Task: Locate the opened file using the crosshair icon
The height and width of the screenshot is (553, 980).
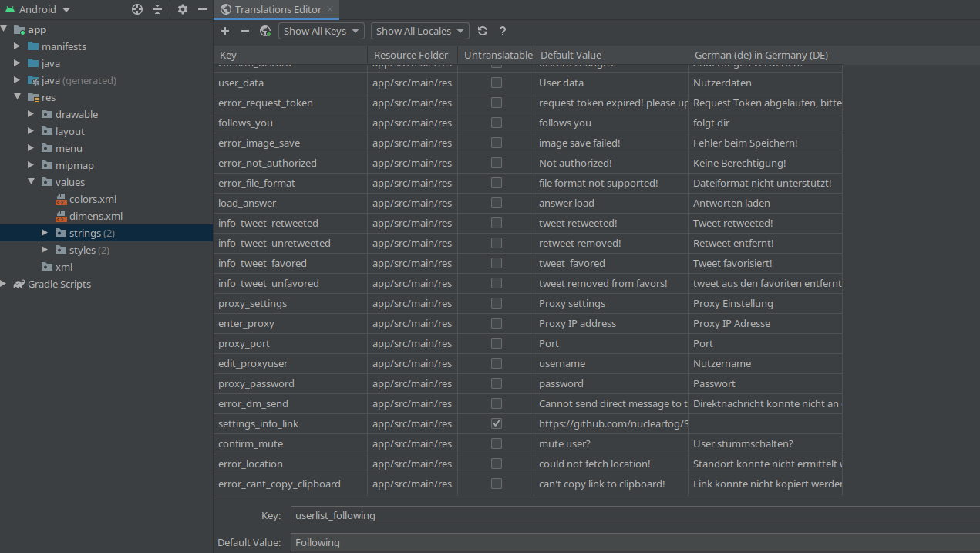Action: point(137,9)
